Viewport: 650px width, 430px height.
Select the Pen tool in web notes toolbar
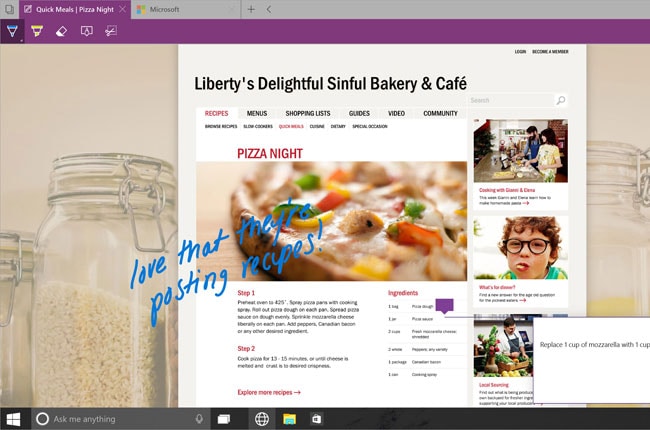[11, 31]
